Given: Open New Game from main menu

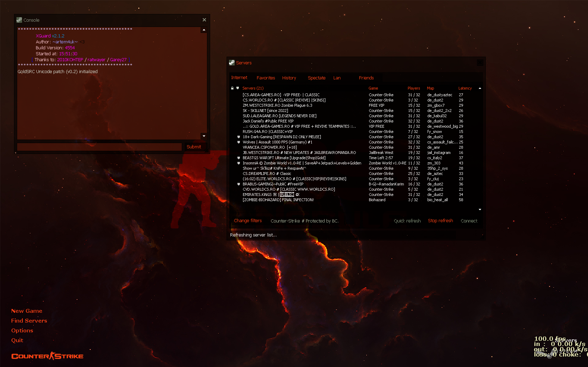Looking at the screenshot, I should (27, 311).
